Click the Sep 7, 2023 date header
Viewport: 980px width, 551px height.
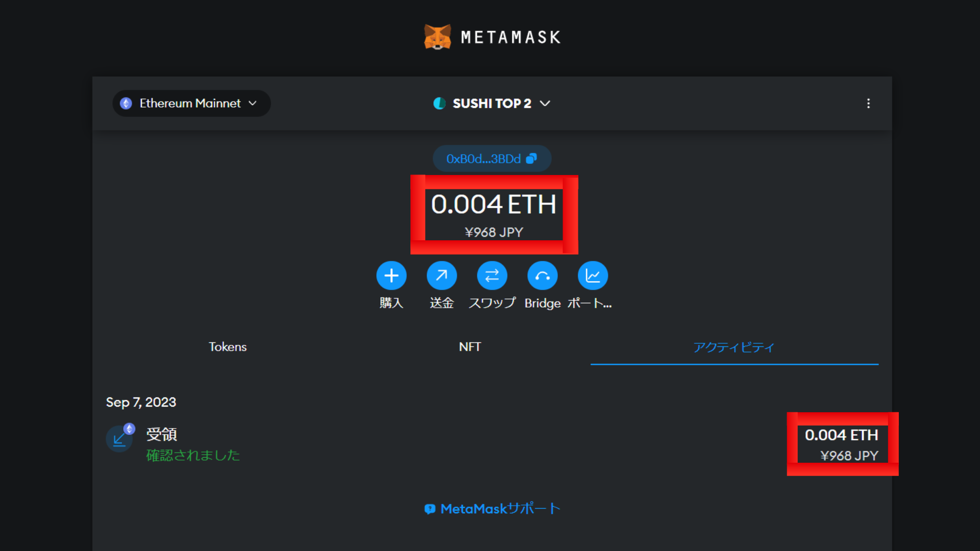tap(141, 402)
